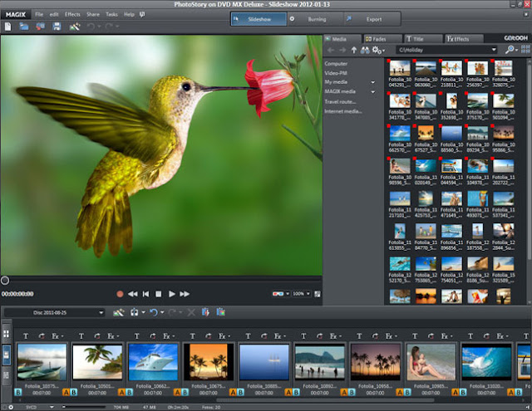This screenshot has width=532, height=411.
Task: Start playback with the play button
Action: [x=172, y=294]
